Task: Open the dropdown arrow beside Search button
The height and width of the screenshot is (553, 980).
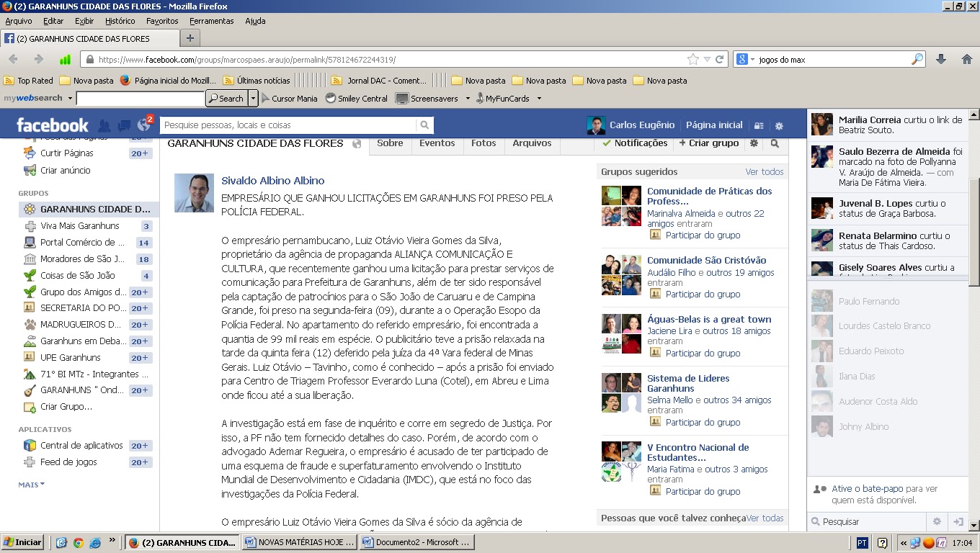Action: pyautogui.click(x=253, y=98)
